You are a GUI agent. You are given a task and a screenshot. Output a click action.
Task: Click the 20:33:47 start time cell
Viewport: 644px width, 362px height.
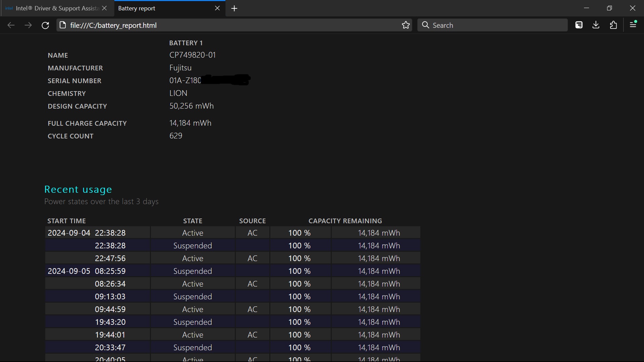coord(98,347)
